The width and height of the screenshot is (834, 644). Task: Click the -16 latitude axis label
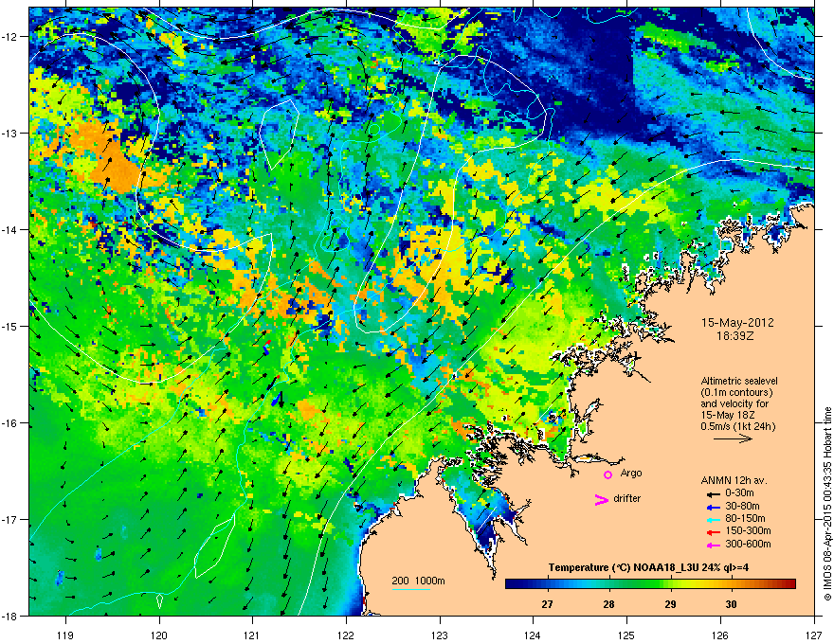(10, 423)
